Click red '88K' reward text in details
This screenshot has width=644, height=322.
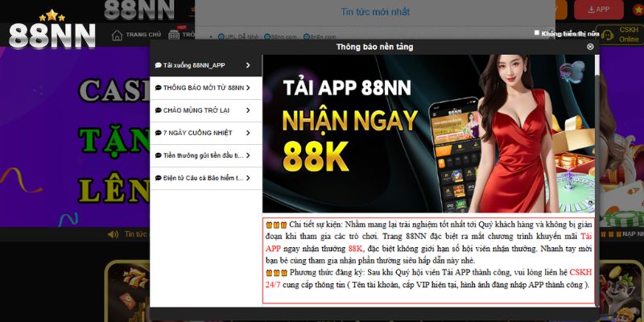tap(355, 249)
